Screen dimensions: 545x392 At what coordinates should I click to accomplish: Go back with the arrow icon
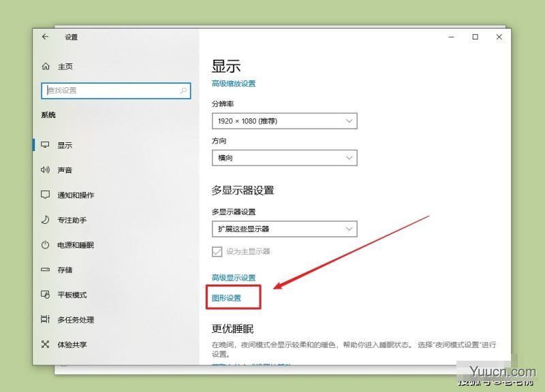pyautogui.click(x=45, y=37)
